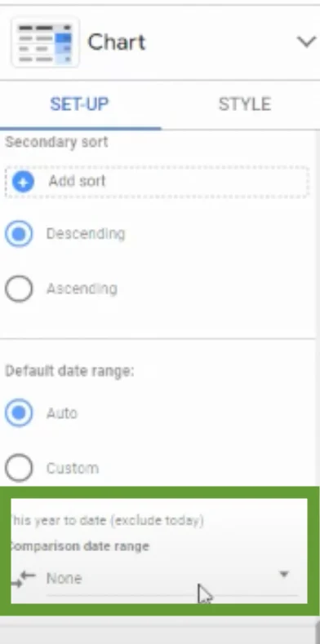Click This year to date text
The height and width of the screenshot is (644, 320).
[106, 521]
